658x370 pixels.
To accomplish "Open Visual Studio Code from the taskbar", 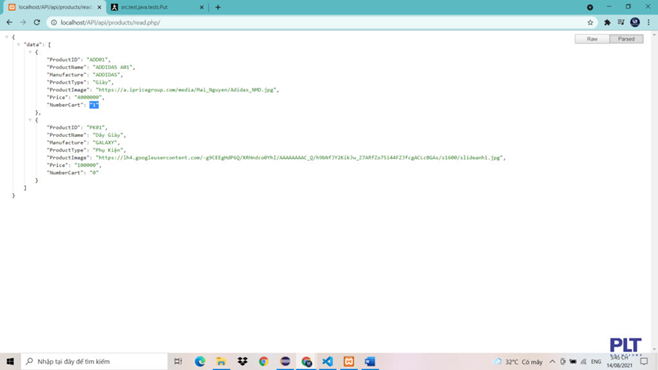I will tap(327, 361).
